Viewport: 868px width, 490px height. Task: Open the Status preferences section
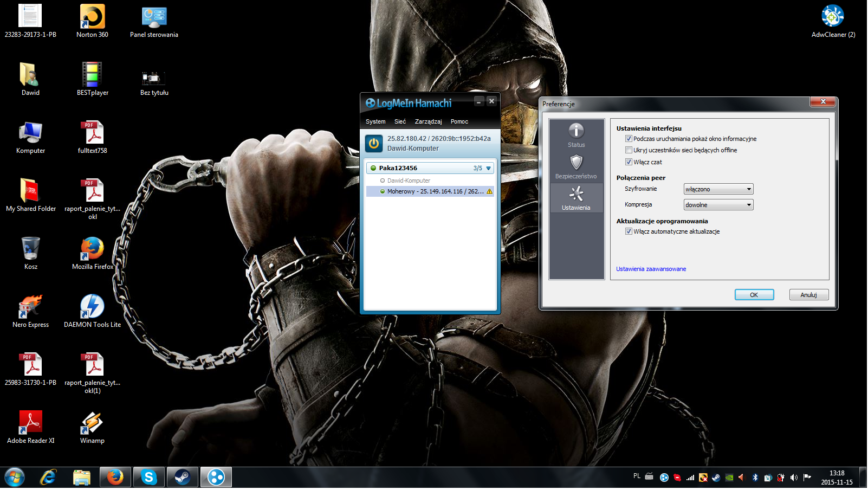[x=576, y=135]
